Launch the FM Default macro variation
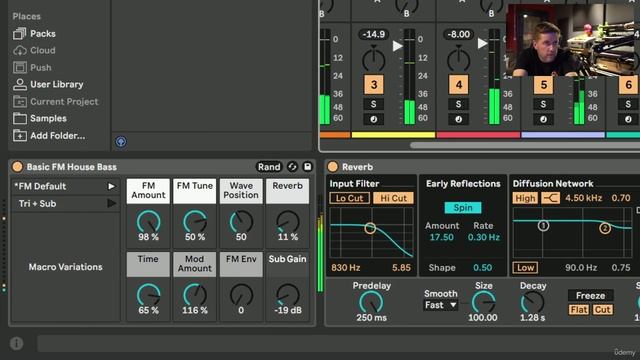The image size is (640, 360). tap(111, 186)
